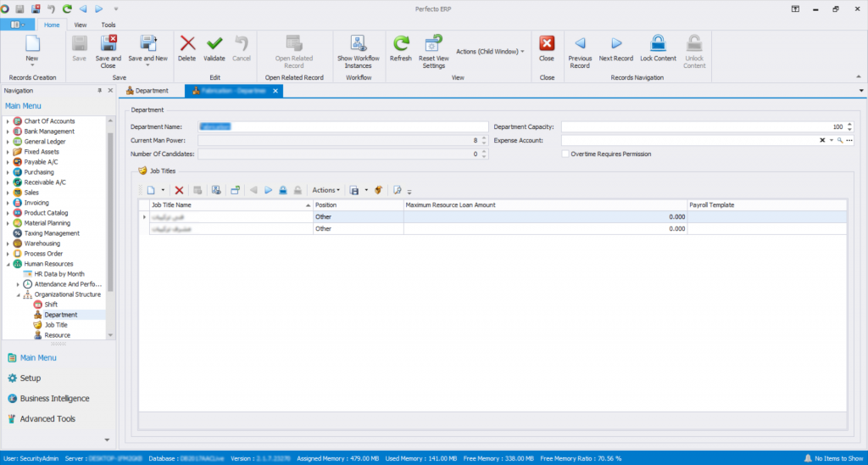
Task: Switch to the View ribbon tab
Action: tap(81, 25)
